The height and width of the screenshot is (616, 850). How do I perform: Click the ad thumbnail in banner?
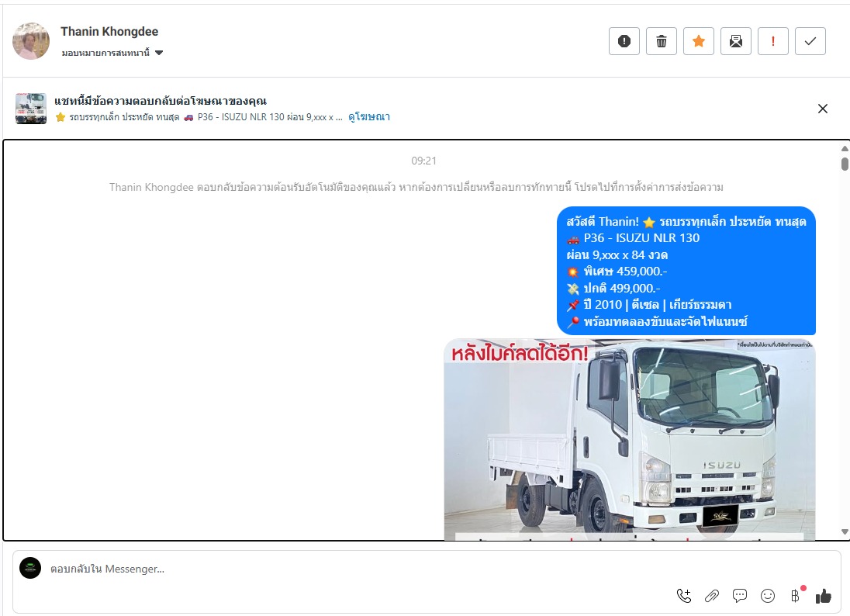pyautogui.click(x=31, y=109)
